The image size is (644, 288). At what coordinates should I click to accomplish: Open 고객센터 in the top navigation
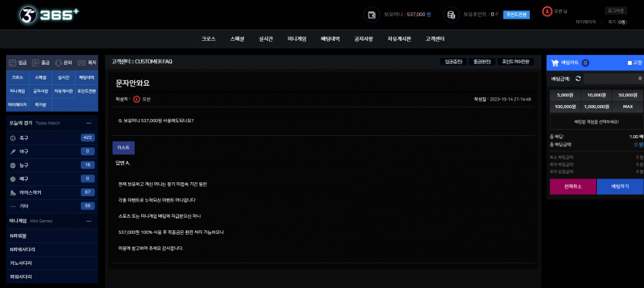pos(435,39)
